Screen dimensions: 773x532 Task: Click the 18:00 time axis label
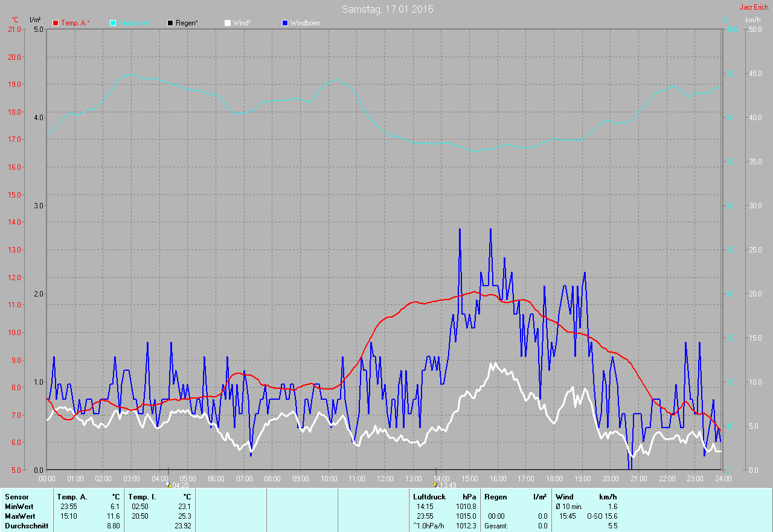(x=554, y=479)
